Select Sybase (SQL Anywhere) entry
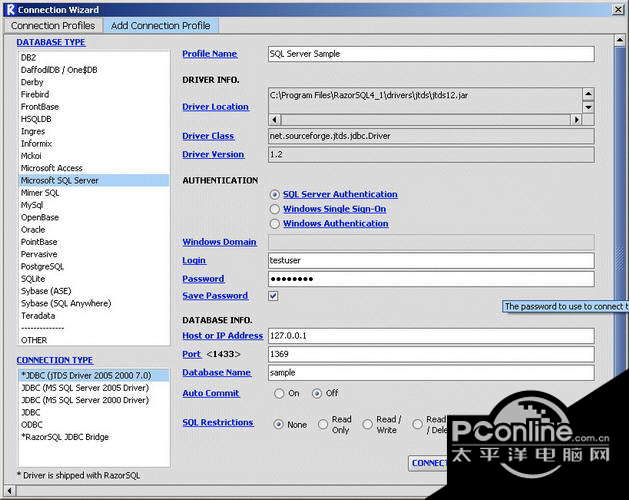Image resolution: width=629 pixels, height=500 pixels. [94, 303]
